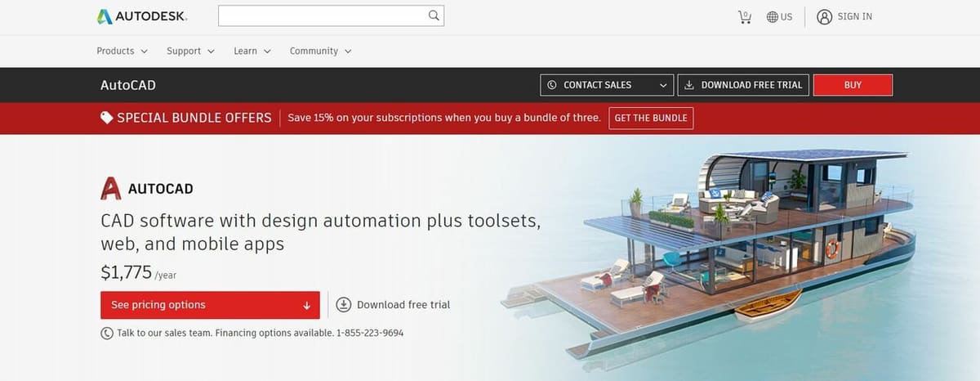Click the US region selector
The height and width of the screenshot is (381, 980).
(x=779, y=16)
